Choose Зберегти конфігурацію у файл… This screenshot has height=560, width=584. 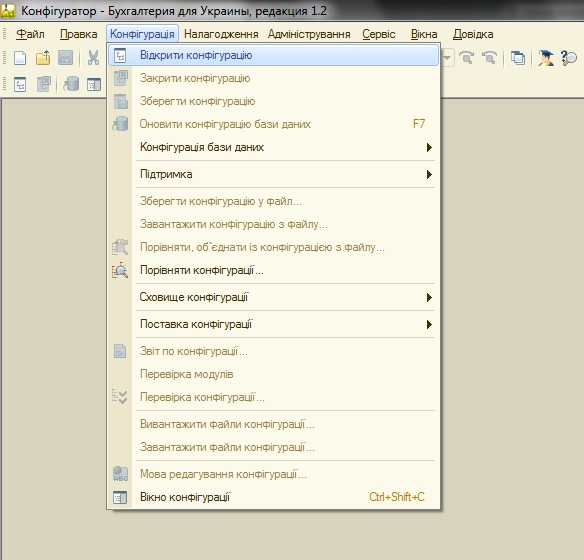(x=273, y=201)
